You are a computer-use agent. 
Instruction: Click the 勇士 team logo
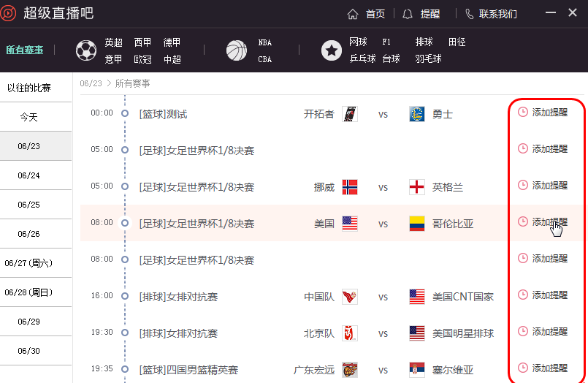(x=416, y=114)
